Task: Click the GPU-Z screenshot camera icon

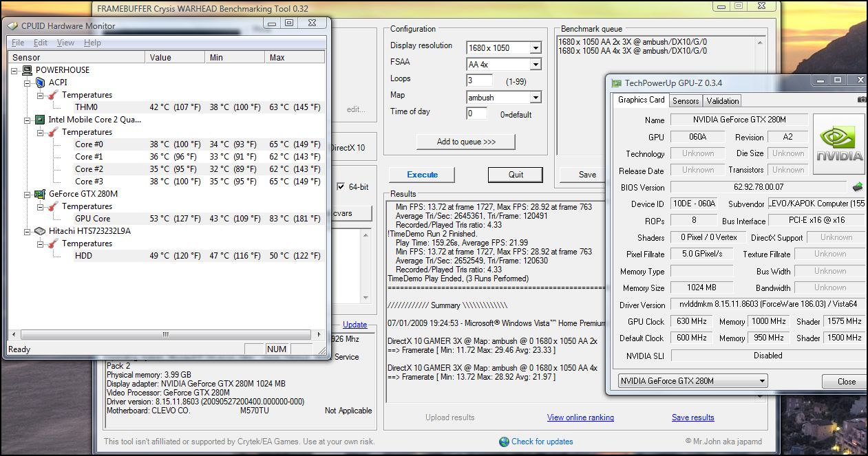Action: click(x=862, y=100)
